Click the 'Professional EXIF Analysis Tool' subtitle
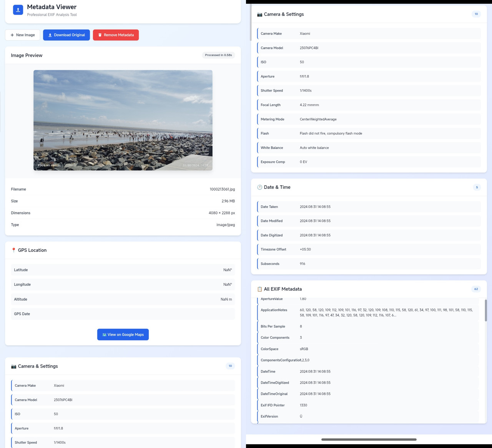 (x=52, y=15)
